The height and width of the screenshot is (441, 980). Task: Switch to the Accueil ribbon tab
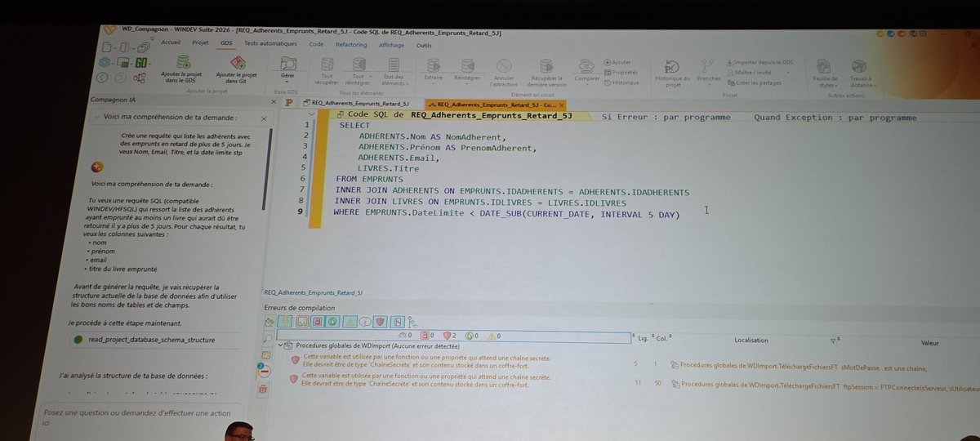tap(171, 42)
